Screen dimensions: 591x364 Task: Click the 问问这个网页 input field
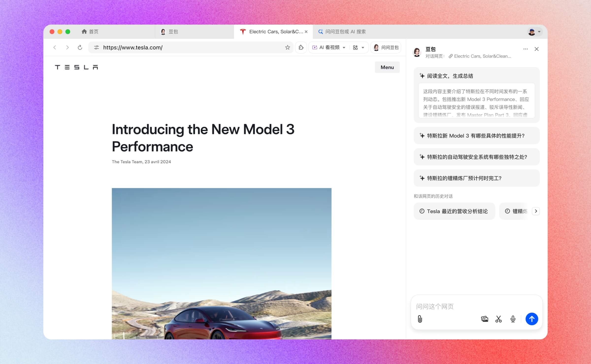[x=468, y=306]
